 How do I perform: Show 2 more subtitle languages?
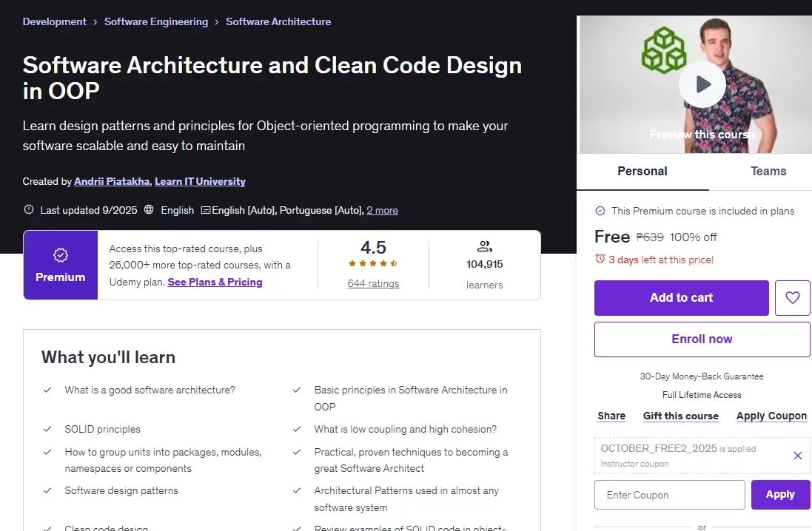(x=382, y=211)
